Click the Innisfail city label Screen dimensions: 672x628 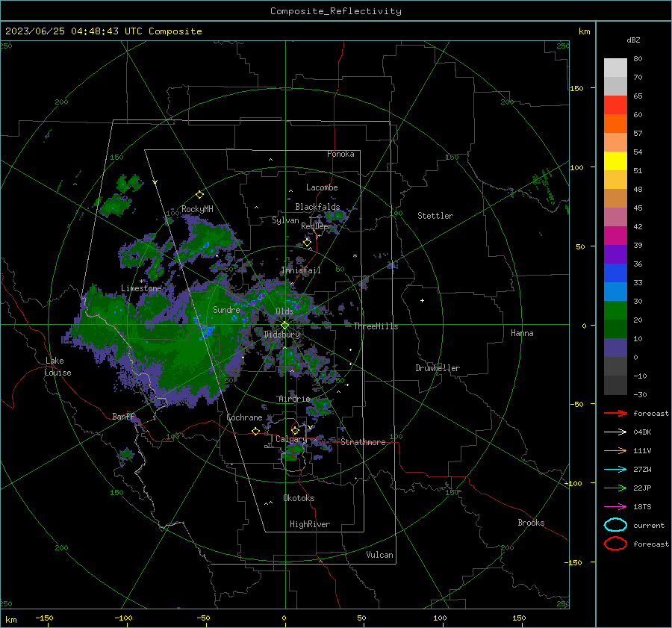point(301,270)
